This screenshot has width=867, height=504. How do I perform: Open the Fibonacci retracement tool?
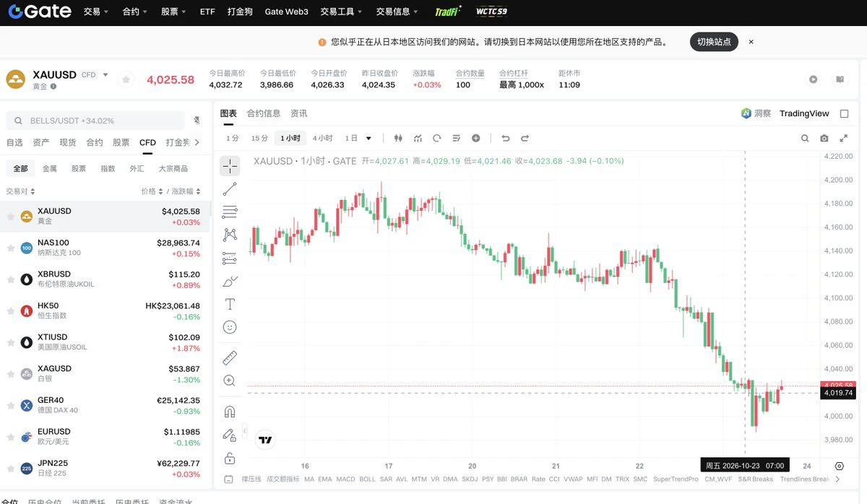(x=230, y=212)
